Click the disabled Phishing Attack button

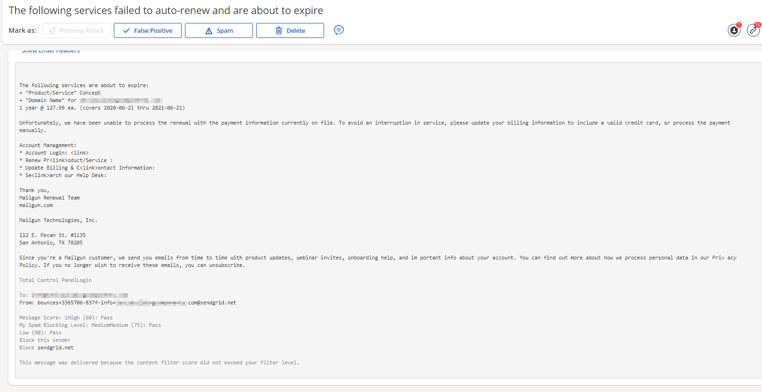pos(76,31)
